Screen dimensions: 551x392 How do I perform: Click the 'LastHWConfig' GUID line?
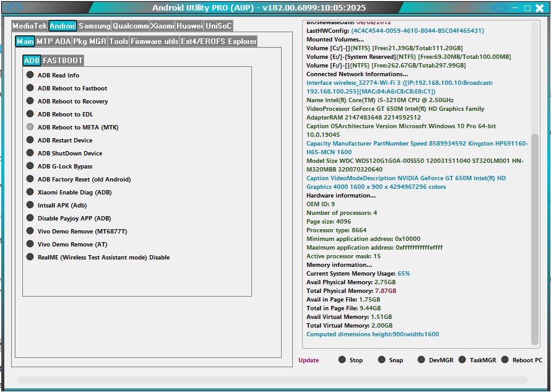click(395, 30)
